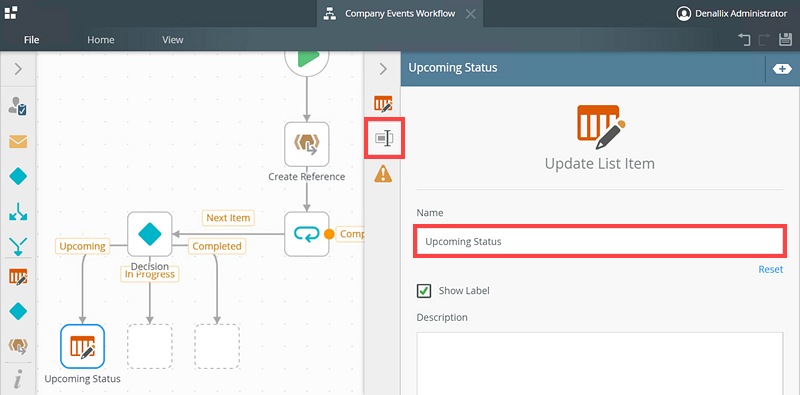
Task: Click the Save disk icon
Action: [x=785, y=40]
